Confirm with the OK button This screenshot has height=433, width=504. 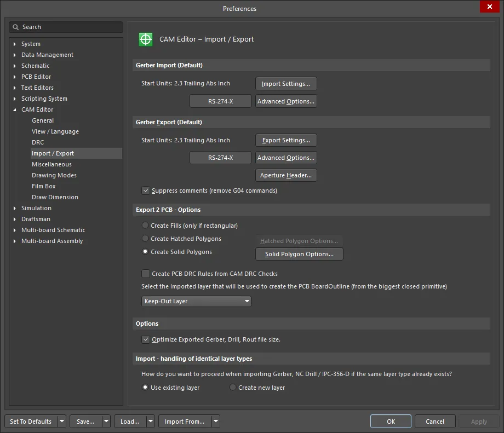tap(391, 421)
